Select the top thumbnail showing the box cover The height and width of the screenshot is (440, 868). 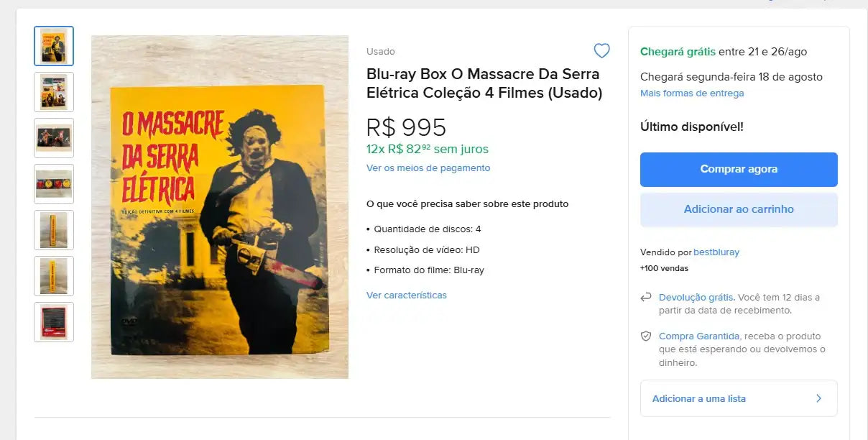54,46
